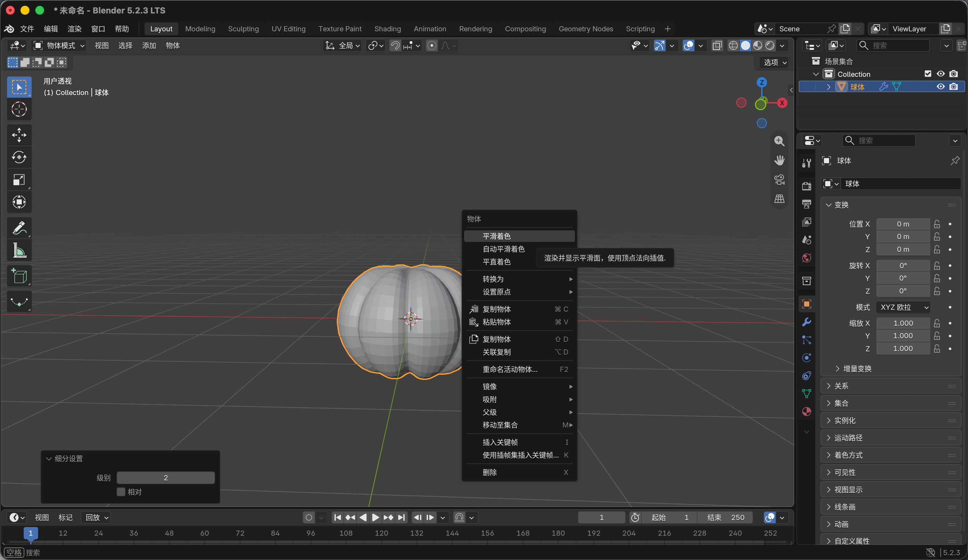Screen dimensions: 968x560
Task: Open the XYZ 欧拉 rotation mode dropdown
Action: pyautogui.click(x=904, y=307)
